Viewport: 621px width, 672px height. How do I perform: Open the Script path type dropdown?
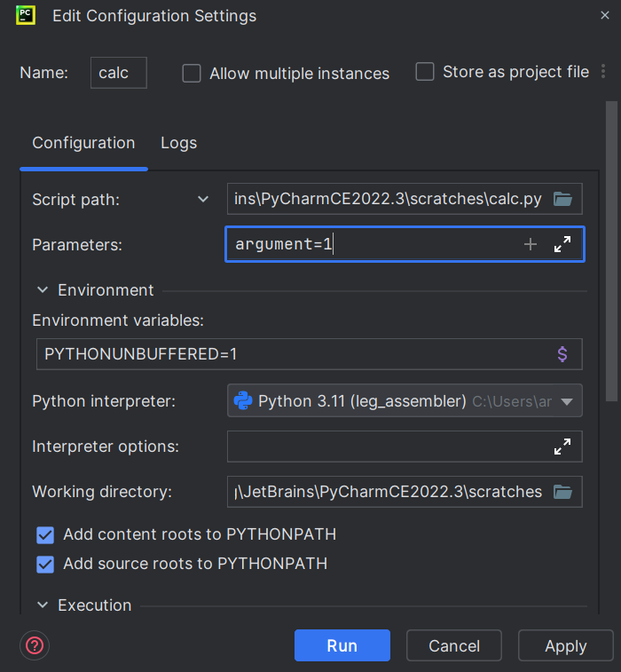tap(203, 200)
